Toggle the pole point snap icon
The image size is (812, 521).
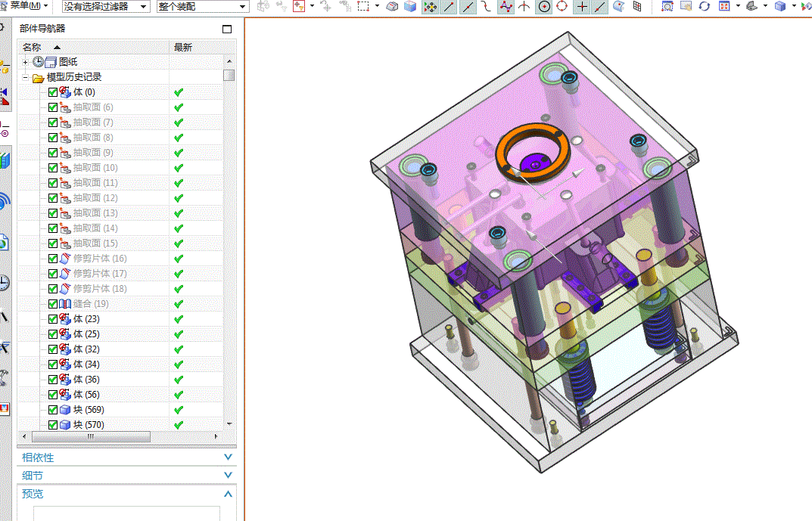click(x=506, y=7)
